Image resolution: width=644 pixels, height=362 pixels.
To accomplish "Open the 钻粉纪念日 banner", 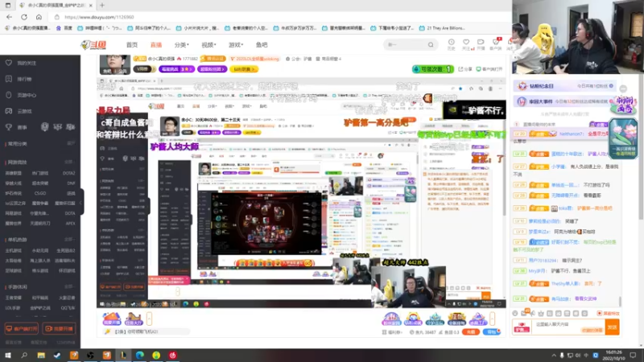I will click(564, 86).
